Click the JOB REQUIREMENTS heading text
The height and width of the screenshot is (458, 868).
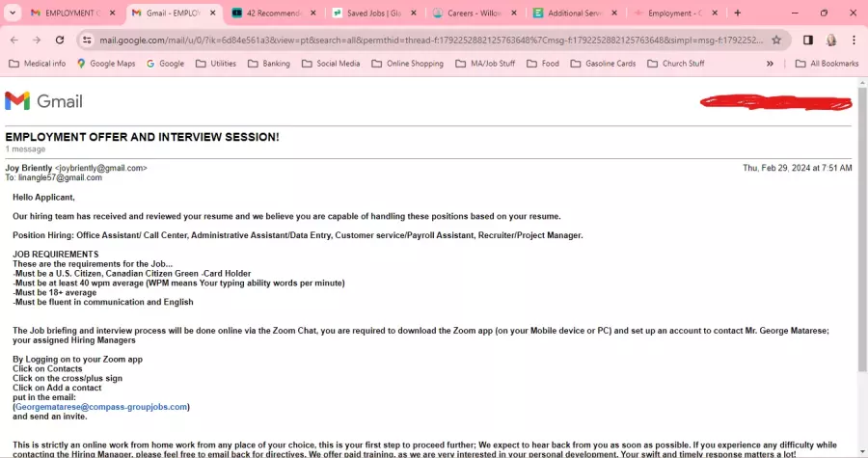[x=55, y=254]
